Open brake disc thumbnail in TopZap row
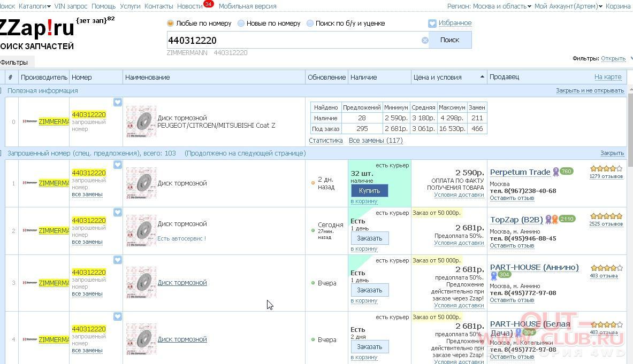This screenshot has width=633, height=364. click(x=141, y=230)
